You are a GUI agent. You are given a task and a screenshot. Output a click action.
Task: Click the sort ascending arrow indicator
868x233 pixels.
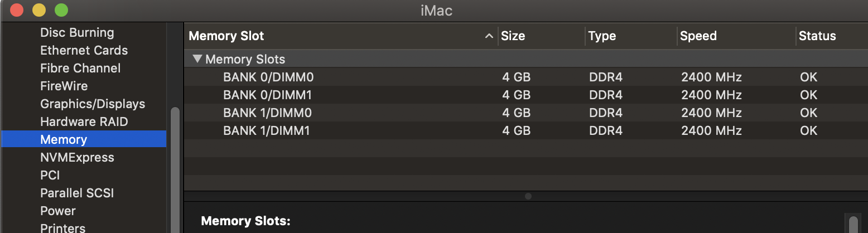point(489,36)
